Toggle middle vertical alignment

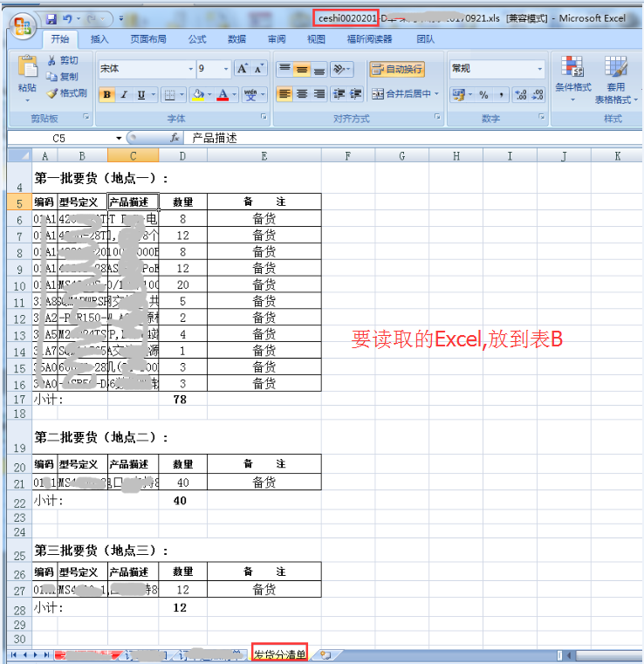coord(302,69)
